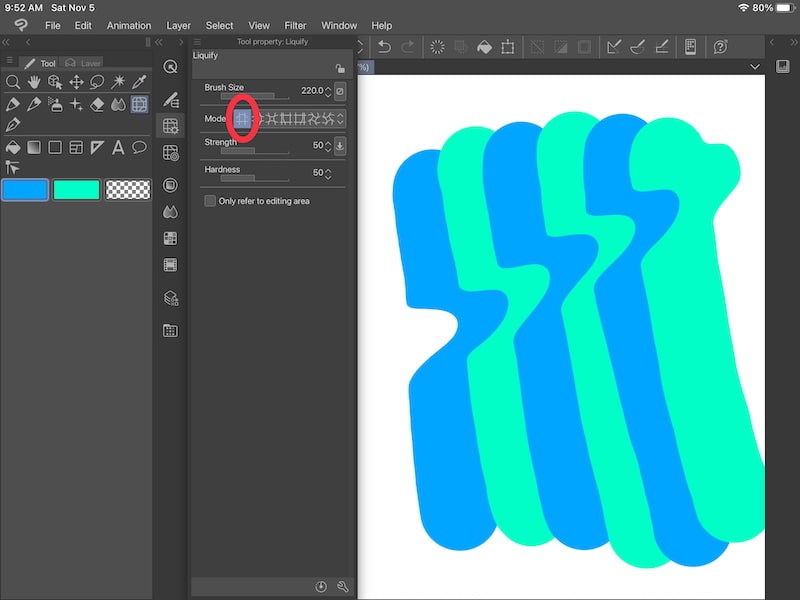Open the canvas zoom percentage dropdown
The image size is (800, 600).
(x=756, y=66)
